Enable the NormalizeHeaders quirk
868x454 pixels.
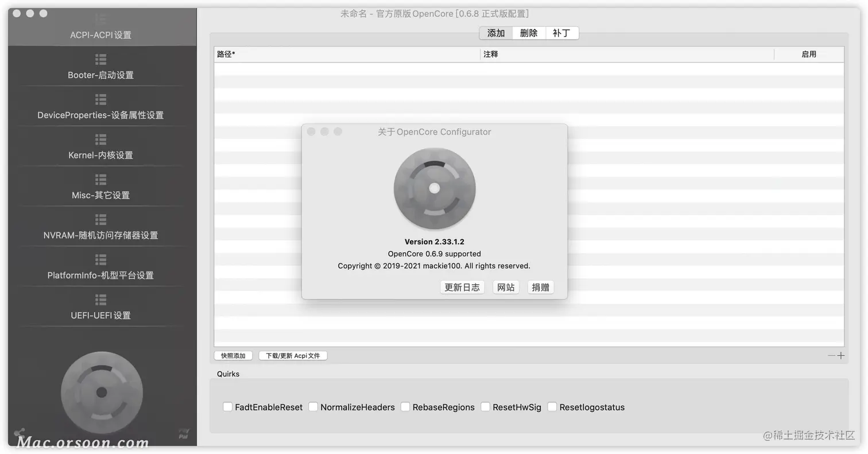pos(313,407)
